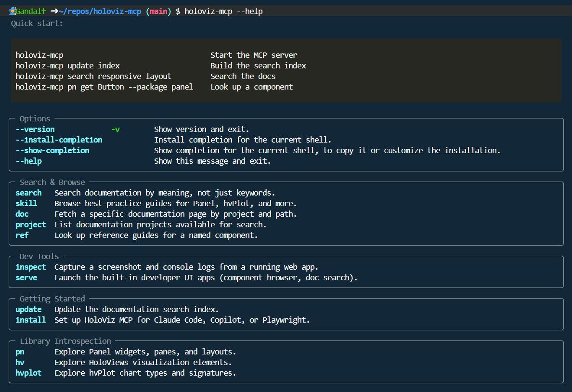This screenshot has height=392, width=572.
Task: Click the '-v' short flag
Action: (x=116, y=129)
